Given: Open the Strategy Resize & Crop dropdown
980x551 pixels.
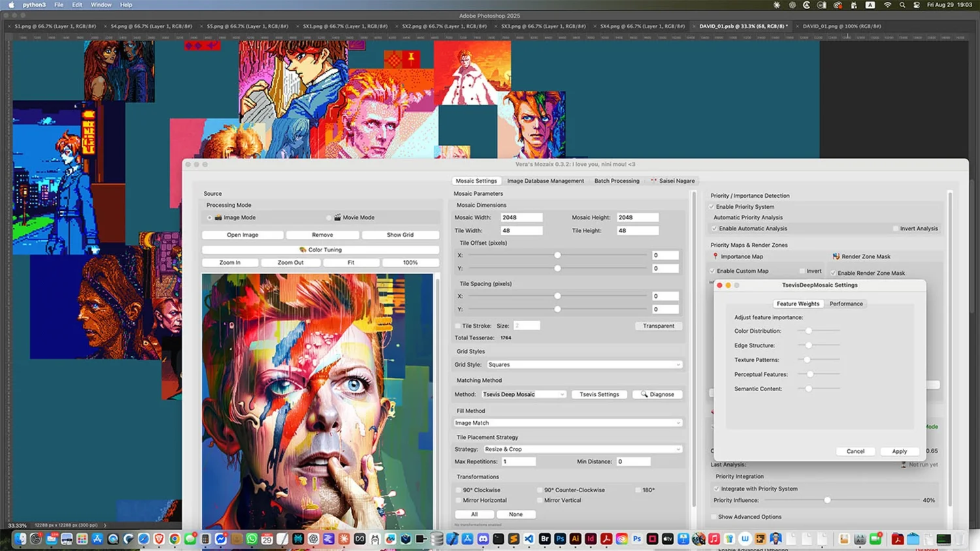Looking at the screenshot, I should [582, 449].
